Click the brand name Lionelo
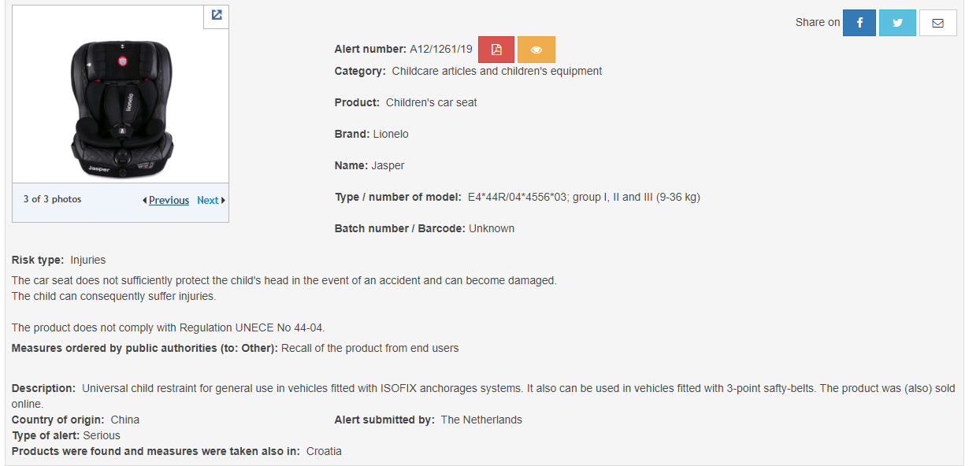This screenshot has height=466, width=980. coord(391,134)
